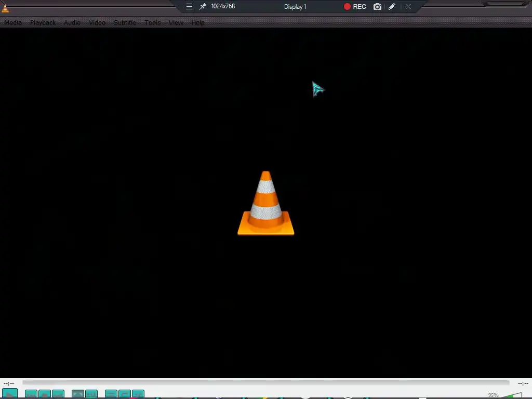Toggle the remaining time label on the right
Screen dimensions: 532x399
523,383
